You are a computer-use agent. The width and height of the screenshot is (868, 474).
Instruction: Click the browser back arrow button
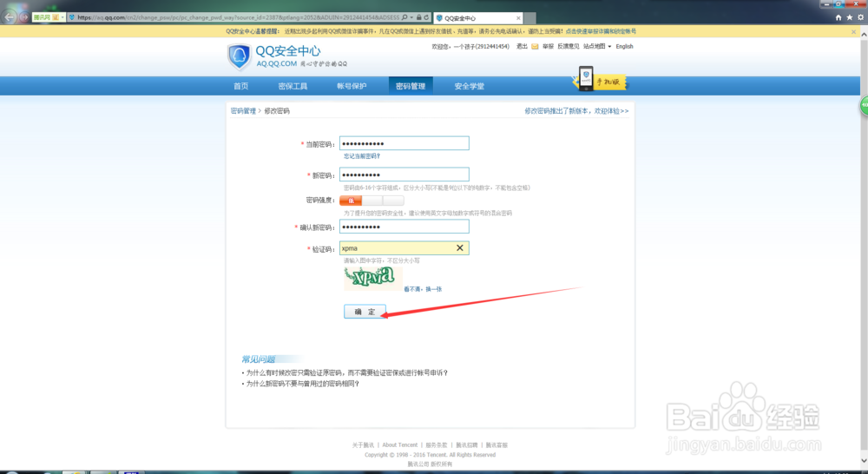pos(9,17)
